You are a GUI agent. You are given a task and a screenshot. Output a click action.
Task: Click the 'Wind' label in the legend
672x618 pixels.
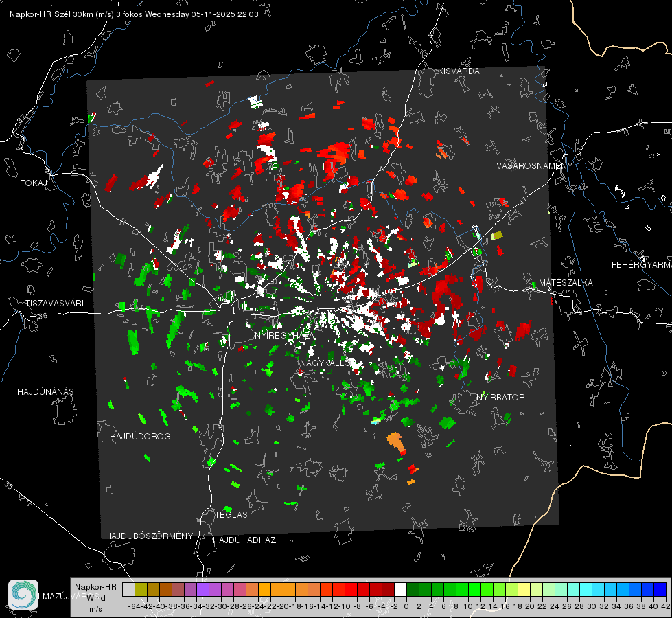96,598
